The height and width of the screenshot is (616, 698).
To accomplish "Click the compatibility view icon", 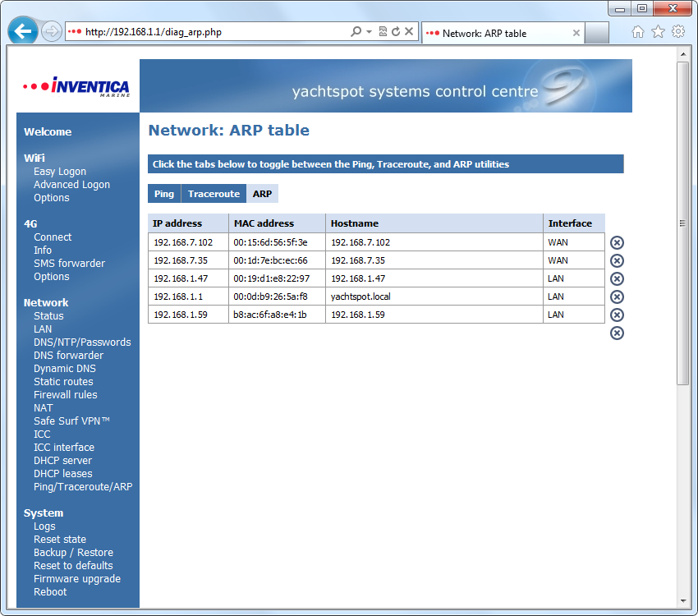I will [383, 31].
